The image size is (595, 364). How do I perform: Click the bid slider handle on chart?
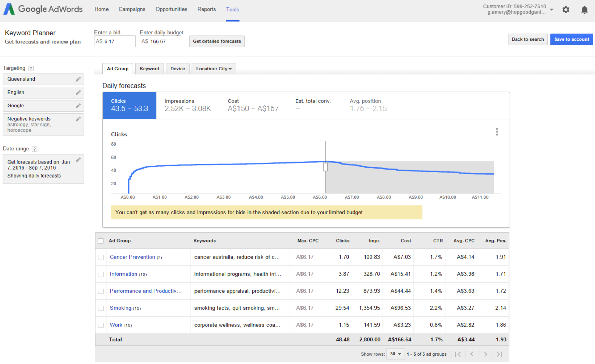click(x=325, y=167)
